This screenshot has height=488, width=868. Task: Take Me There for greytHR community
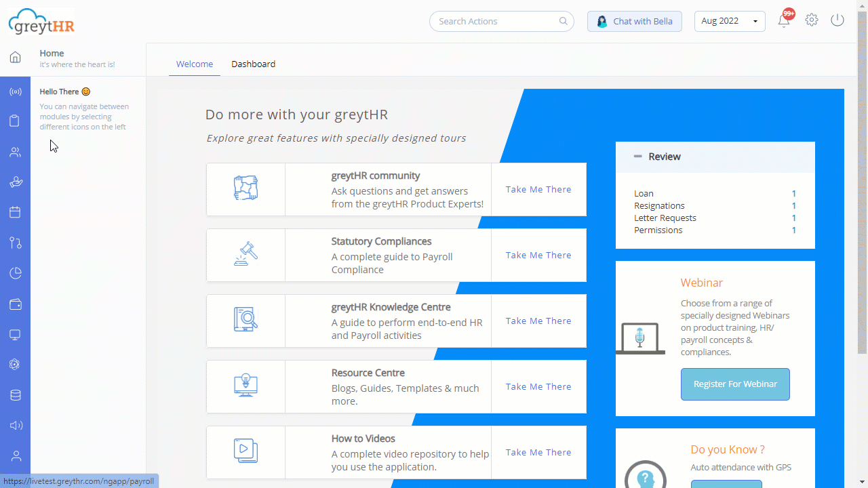click(538, 189)
